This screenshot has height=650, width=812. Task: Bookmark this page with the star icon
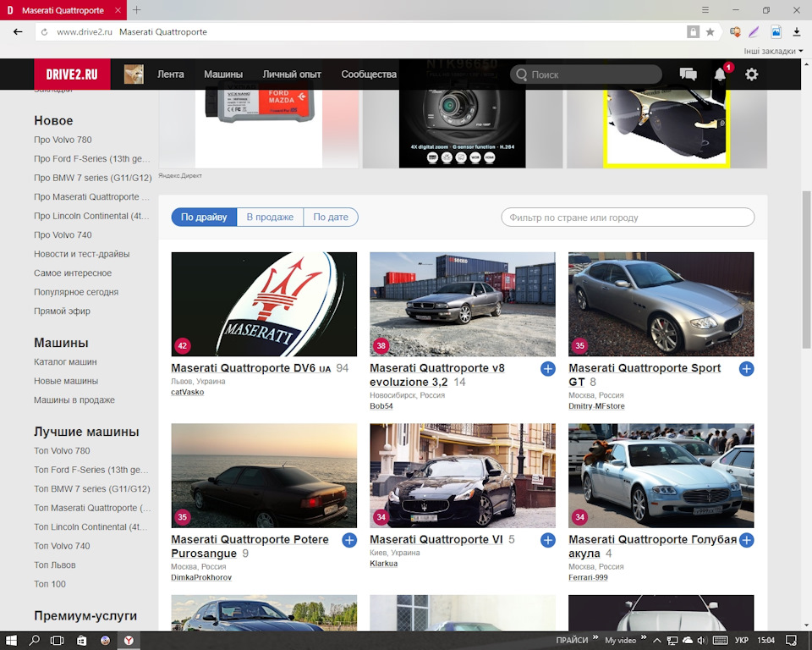tap(710, 32)
